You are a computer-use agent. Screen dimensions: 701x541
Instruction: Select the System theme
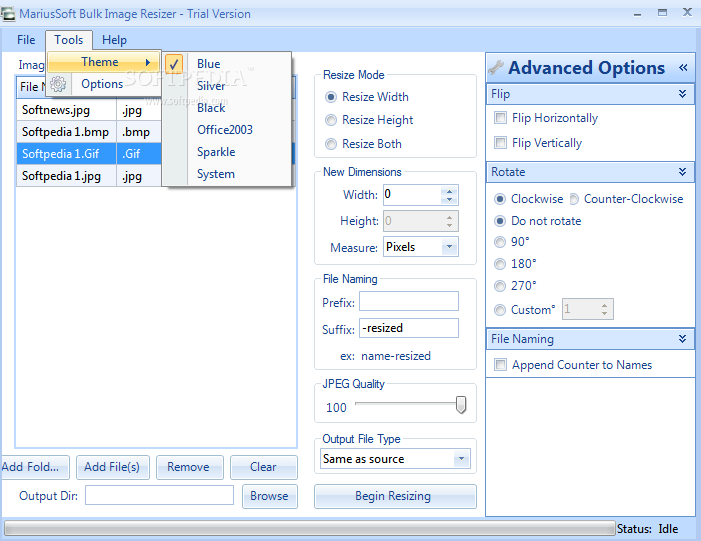[x=215, y=174]
